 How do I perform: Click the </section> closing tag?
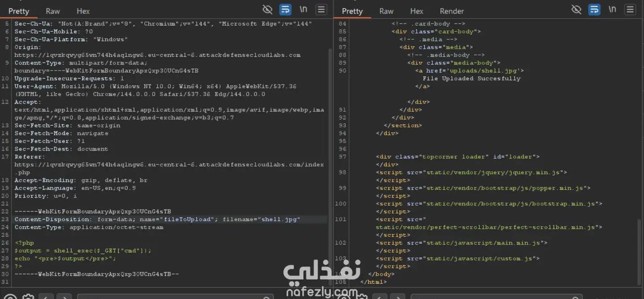403,126
